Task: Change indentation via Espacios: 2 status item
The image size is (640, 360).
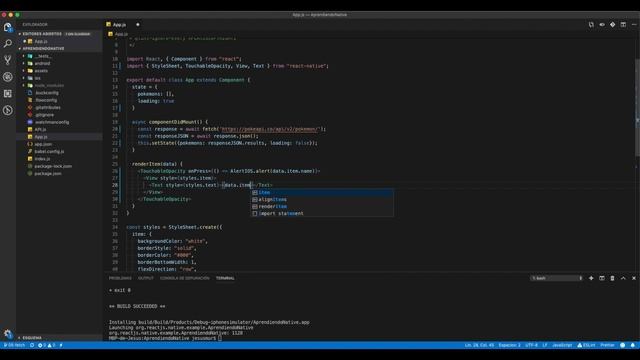Action: pos(509,345)
